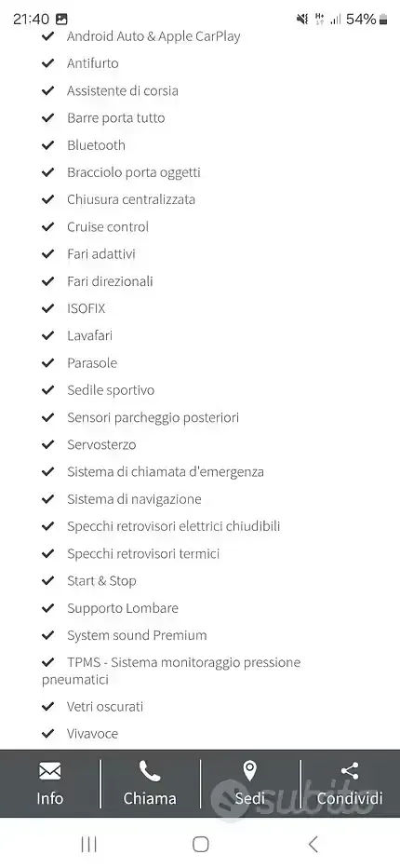Tap the mute vibrate icon in status bar

(302, 20)
